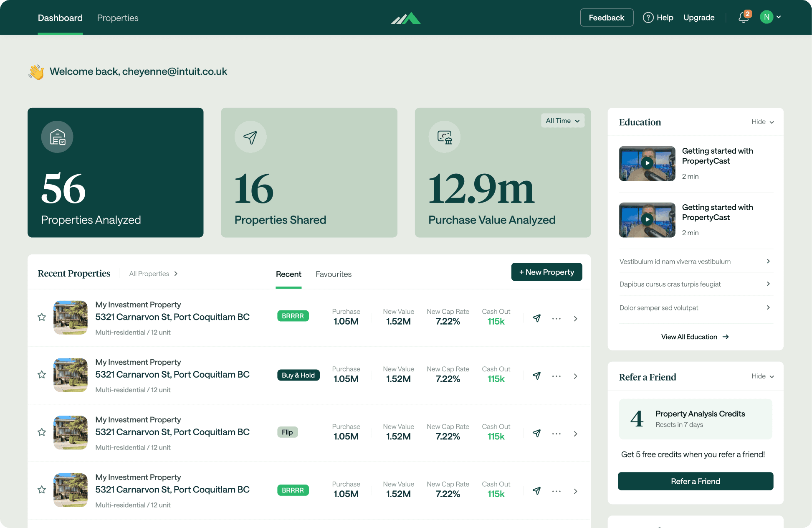This screenshot has height=528, width=812.
Task: Expand the user account menu arrow
Action: 779,17
